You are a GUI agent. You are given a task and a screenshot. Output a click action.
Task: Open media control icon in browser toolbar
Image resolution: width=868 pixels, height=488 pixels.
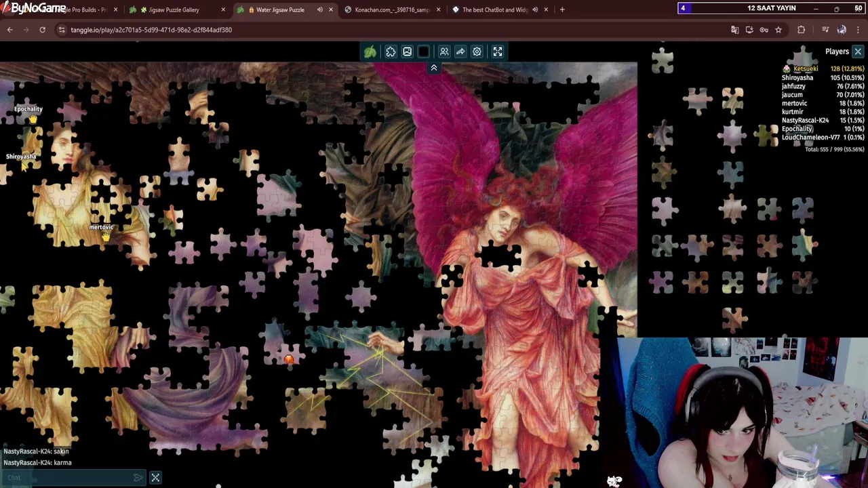point(825,30)
